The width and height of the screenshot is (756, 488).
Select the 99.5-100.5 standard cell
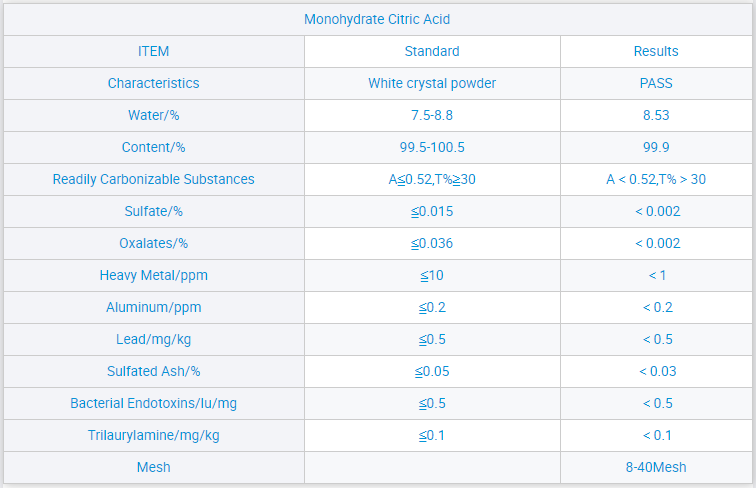tap(431, 147)
